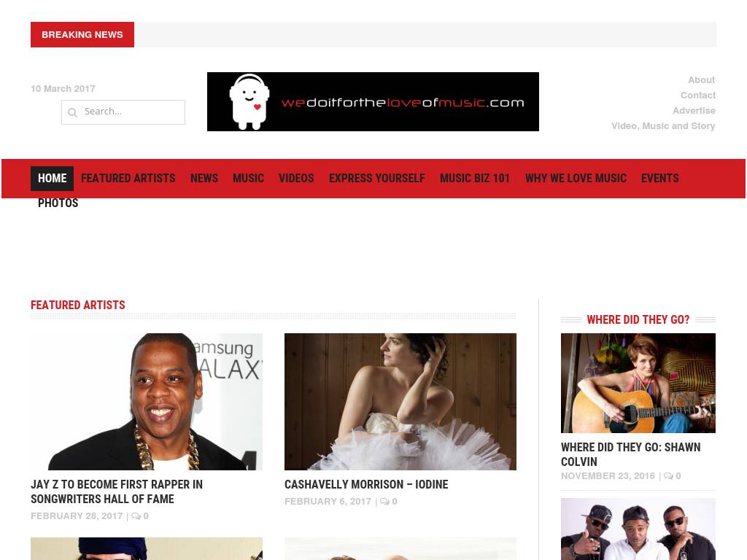Type in the Search input field

pyautogui.click(x=131, y=112)
